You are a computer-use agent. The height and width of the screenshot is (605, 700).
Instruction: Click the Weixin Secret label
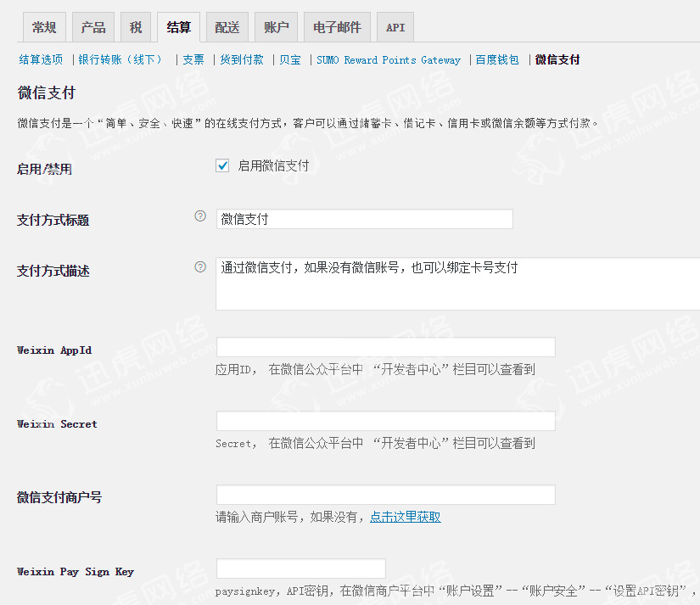[x=57, y=423]
